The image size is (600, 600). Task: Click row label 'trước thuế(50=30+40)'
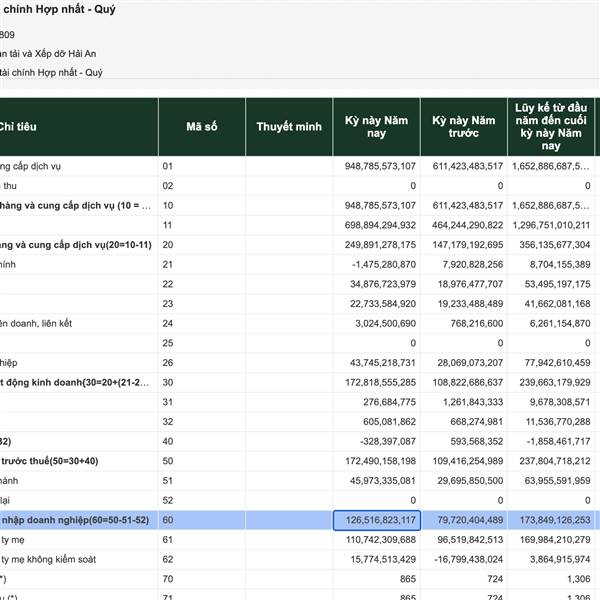click(50, 461)
